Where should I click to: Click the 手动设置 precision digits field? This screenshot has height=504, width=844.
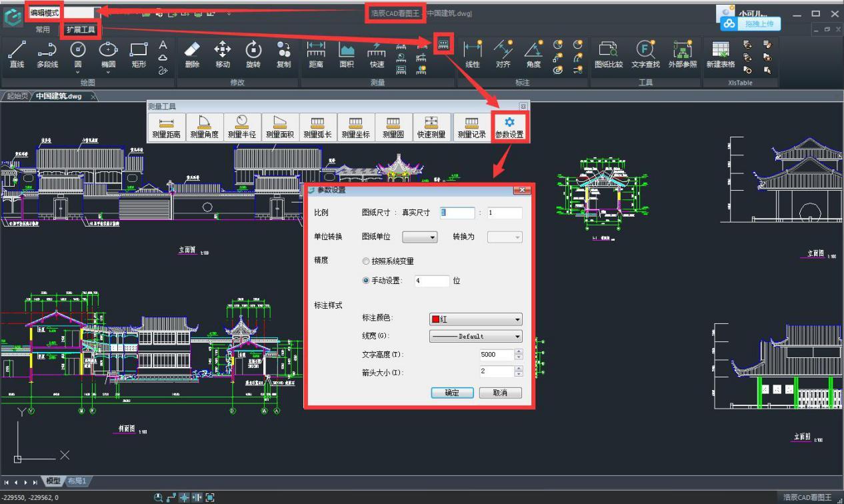(x=432, y=281)
